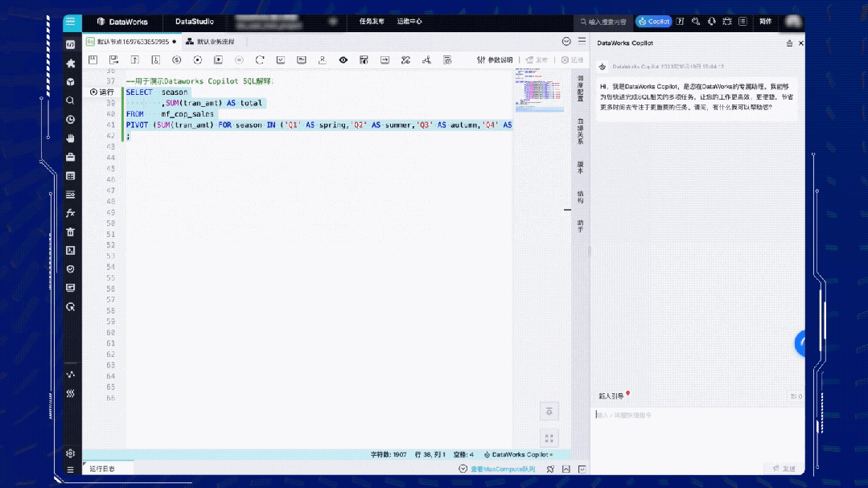This screenshot has width=868, height=488.
Task: Click the clock history icon in left sidebar
Action: click(x=70, y=120)
